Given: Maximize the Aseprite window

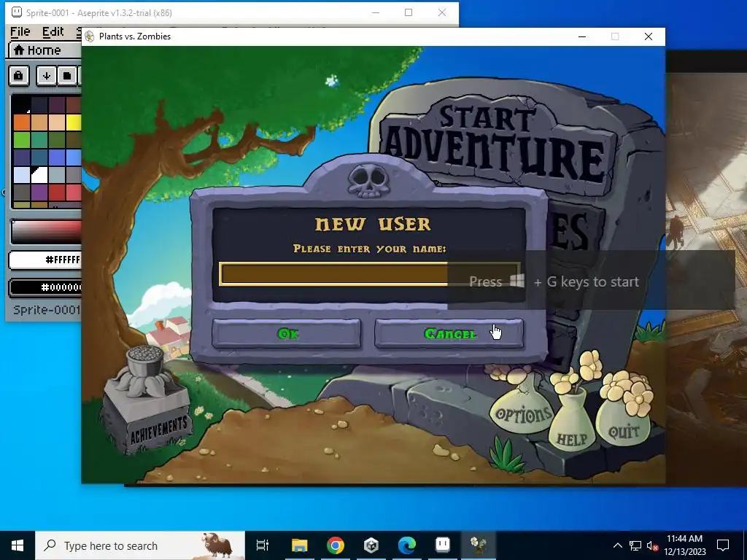Looking at the screenshot, I should coord(409,13).
